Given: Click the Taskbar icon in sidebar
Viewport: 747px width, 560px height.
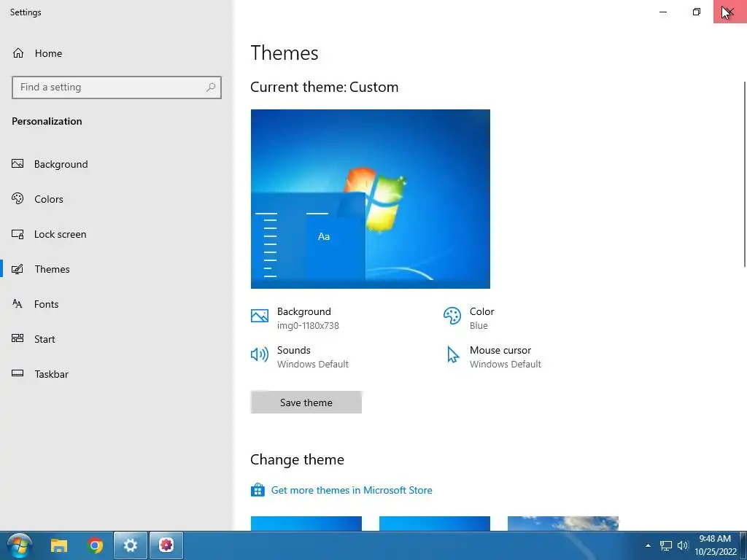Looking at the screenshot, I should pos(18,373).
